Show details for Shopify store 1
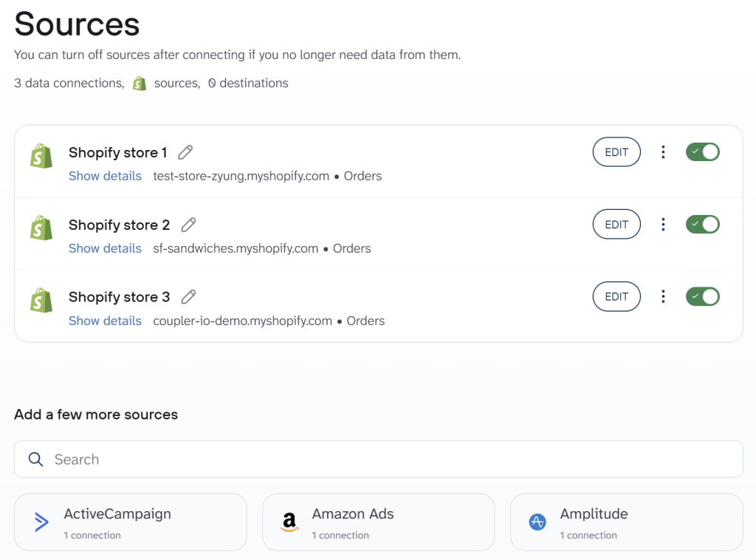 (105, 176)
